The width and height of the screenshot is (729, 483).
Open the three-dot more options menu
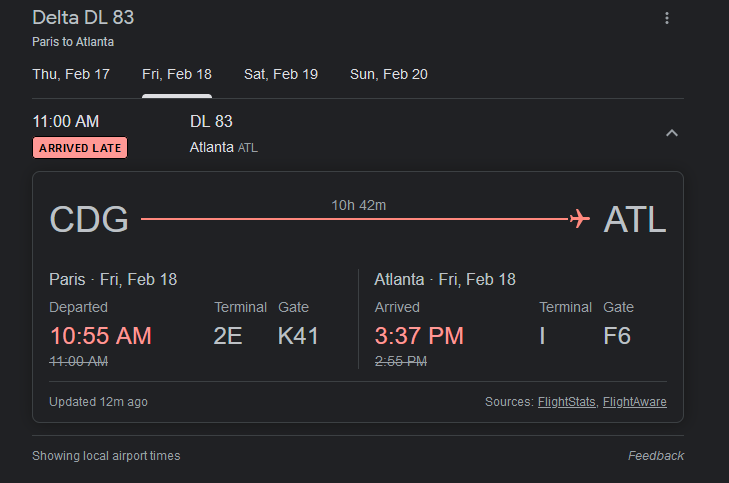point(667,18)
